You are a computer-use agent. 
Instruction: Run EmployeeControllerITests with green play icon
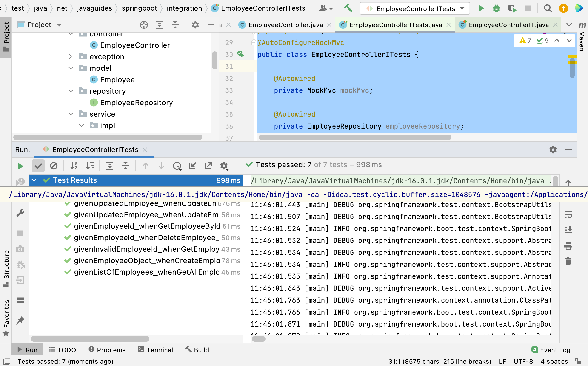481,8
